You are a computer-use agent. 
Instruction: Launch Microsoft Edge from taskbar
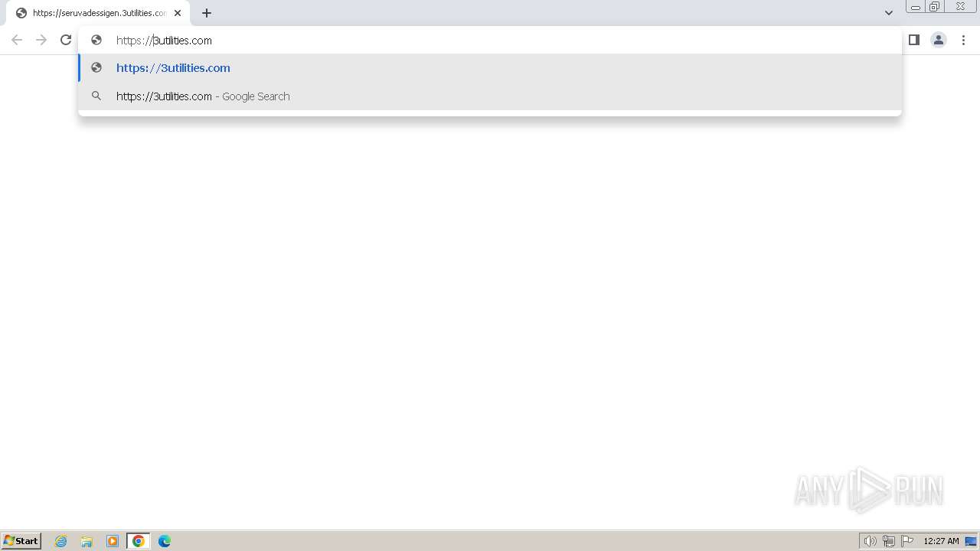pos(165,541)
